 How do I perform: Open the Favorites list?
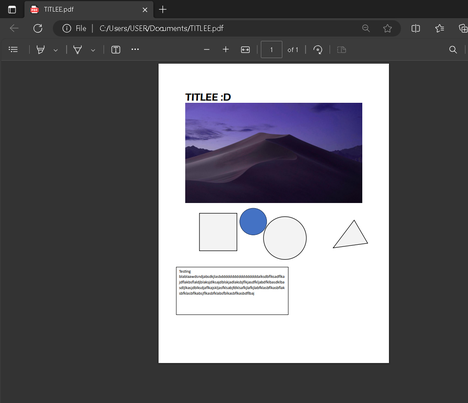coord(439,28)
